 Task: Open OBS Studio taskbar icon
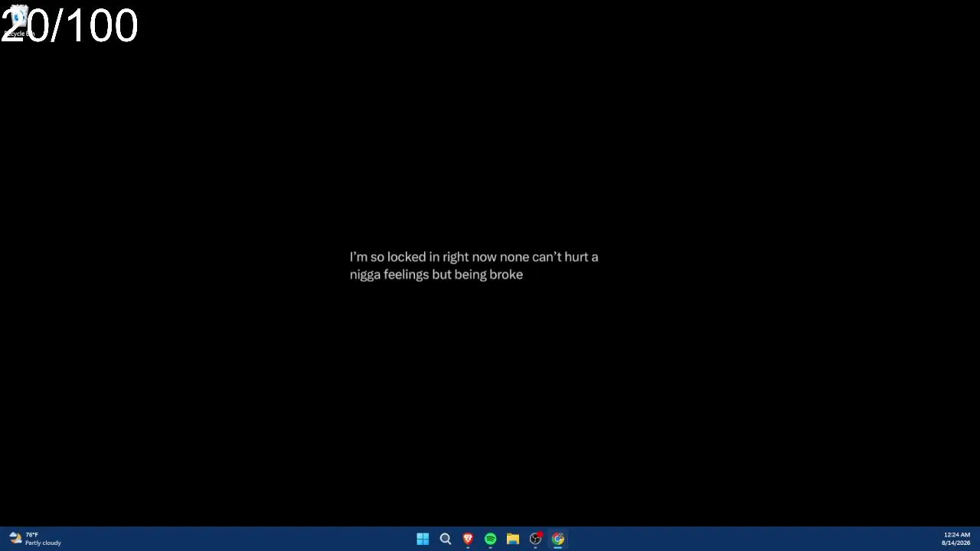point(535,539)
